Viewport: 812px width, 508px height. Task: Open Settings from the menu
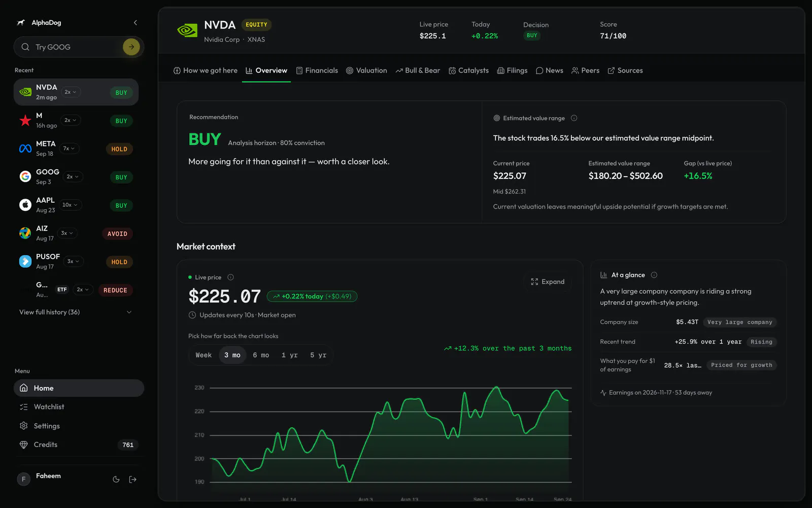(x=79, y=426)
